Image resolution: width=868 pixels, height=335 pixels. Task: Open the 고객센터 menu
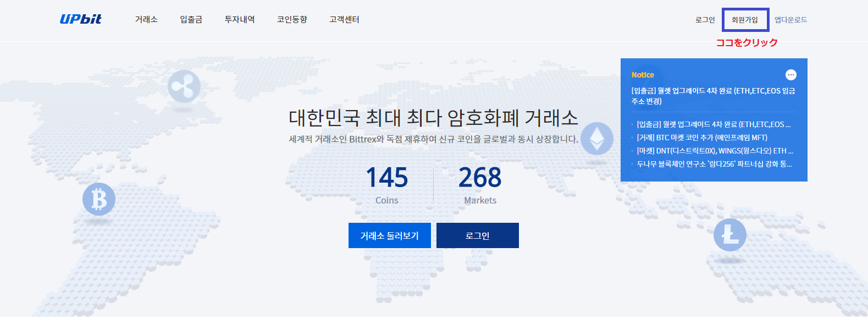(x=344, y=20)
